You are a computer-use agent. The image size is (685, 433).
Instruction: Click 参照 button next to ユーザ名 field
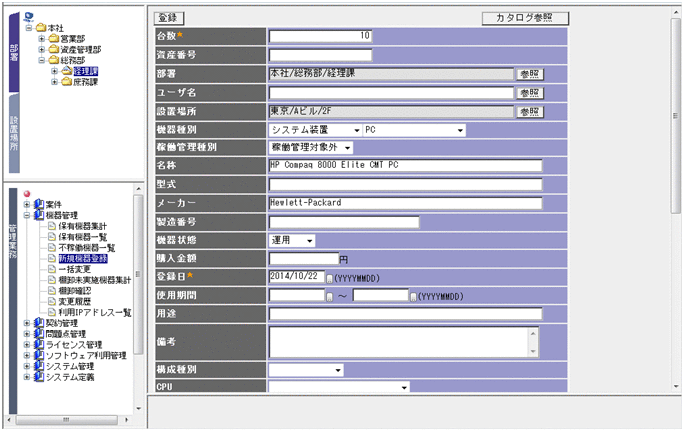(x=530, y=93)
